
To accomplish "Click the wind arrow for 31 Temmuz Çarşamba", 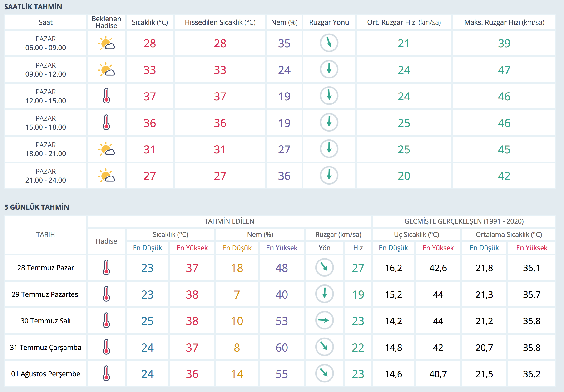I will point(324,347).
